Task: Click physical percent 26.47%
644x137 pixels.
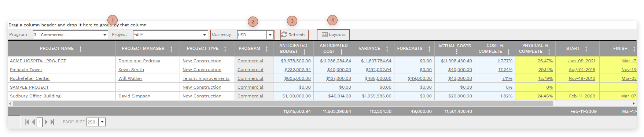Action: [545, 61]
